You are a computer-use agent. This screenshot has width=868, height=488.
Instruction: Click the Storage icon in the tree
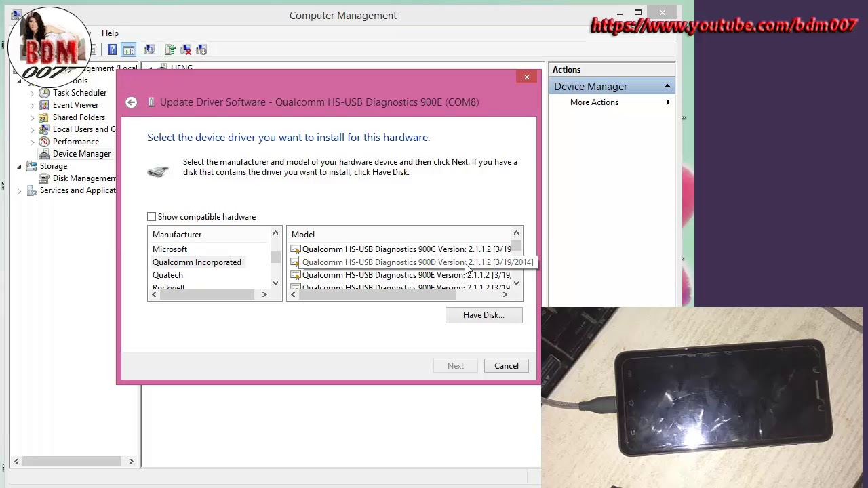click(x=31, y=166)
